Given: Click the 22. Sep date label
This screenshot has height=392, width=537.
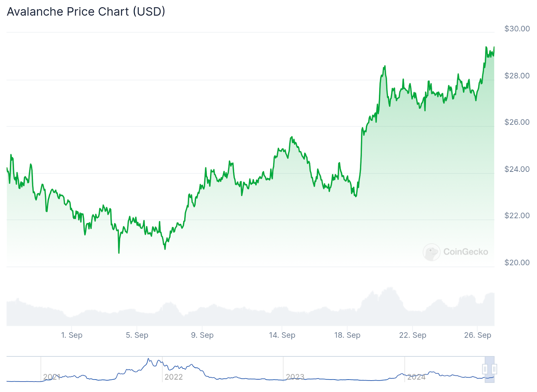Looking at the screenshot, I should point(412,335).
